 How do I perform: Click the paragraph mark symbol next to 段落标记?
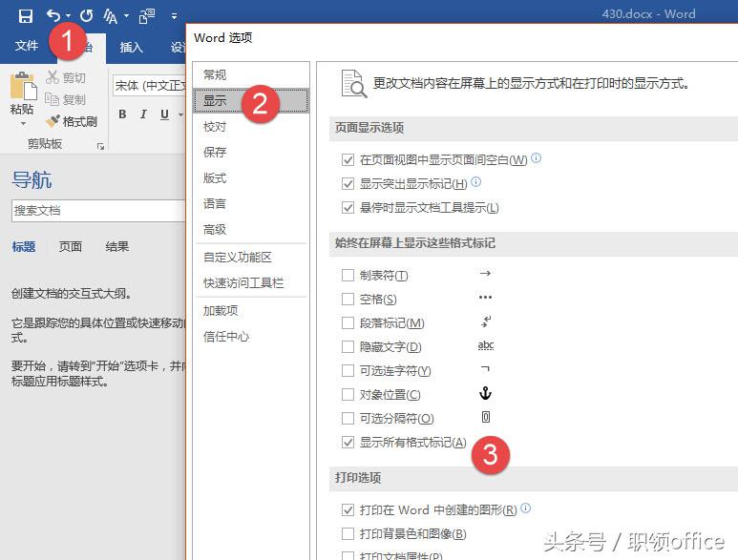[486, 321]
